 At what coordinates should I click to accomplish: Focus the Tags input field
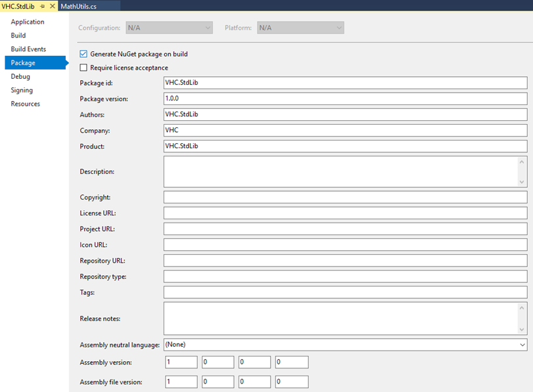pos(345,292)
